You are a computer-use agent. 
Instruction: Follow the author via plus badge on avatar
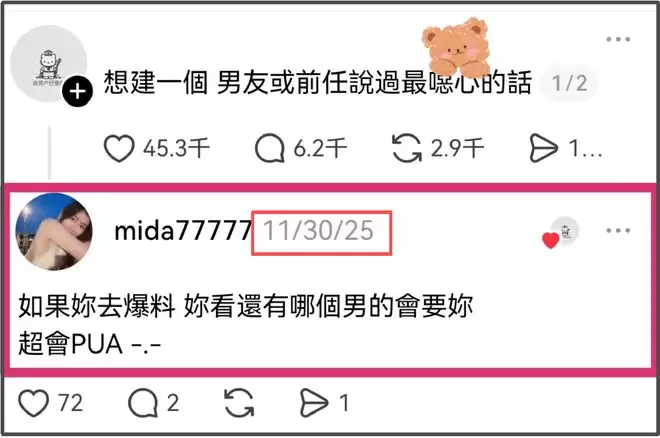coord(77,91)
